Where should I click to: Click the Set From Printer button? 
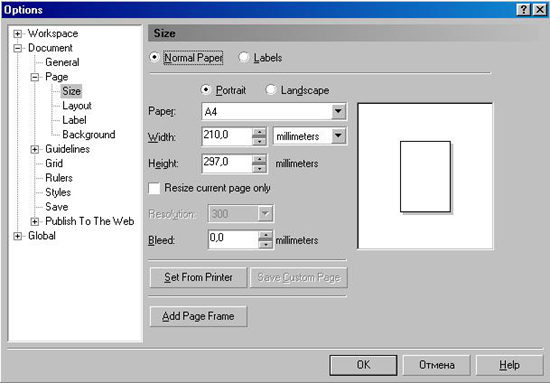click(198, 277)
